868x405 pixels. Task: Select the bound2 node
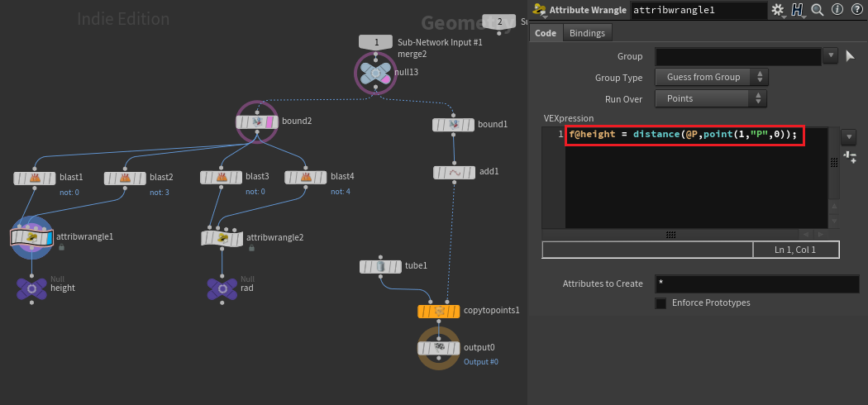256,121
